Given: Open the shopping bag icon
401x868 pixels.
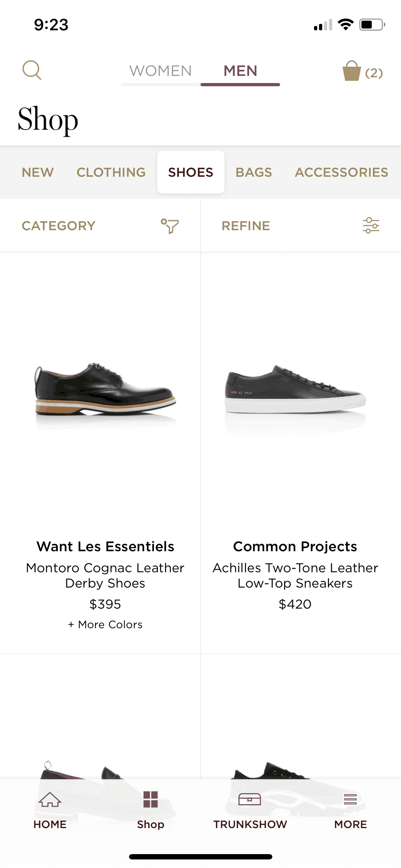Looking at the screenshot, I should [x=351, y=71].
